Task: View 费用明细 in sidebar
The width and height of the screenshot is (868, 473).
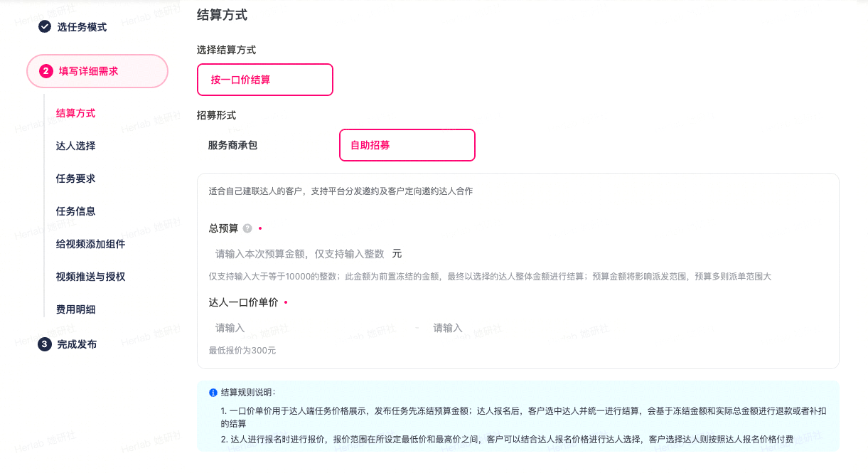Action: (75, 309)
